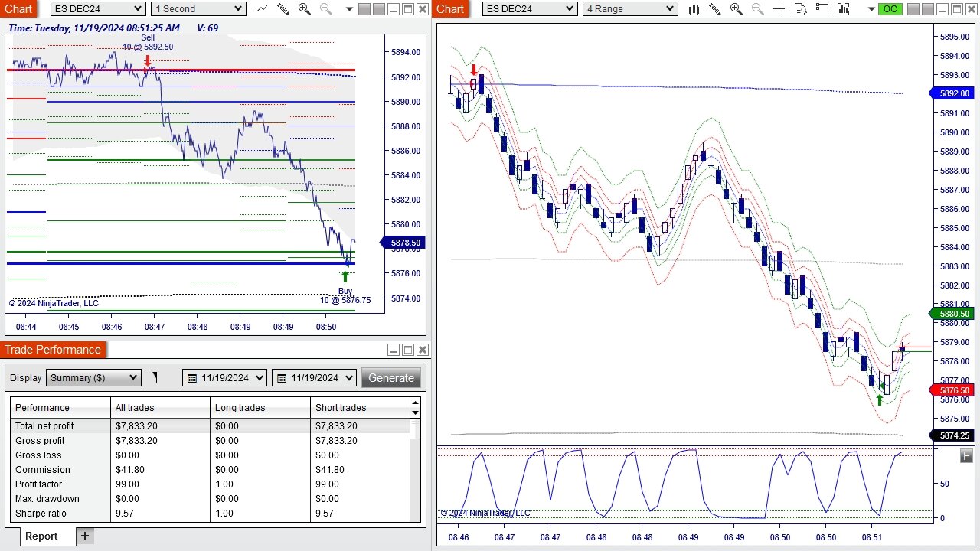
Task: Open the 4 Range interval selector
Action: (x=630, y=9)
